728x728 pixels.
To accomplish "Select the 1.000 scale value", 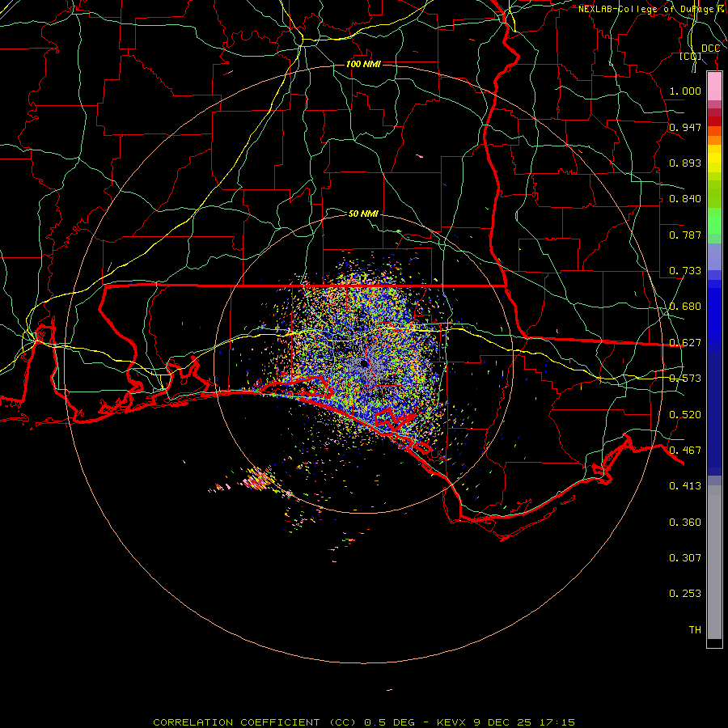I will click(685, 91).
